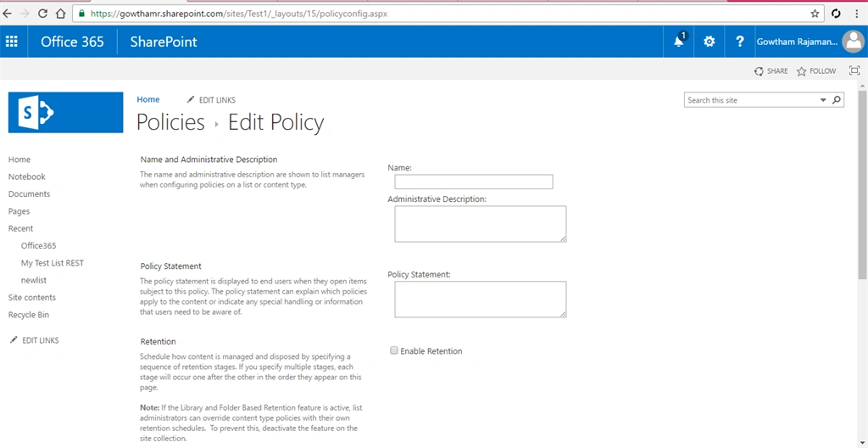Open the notifications bell icon
The image size is (868, 448).
[x=679, y=42]
